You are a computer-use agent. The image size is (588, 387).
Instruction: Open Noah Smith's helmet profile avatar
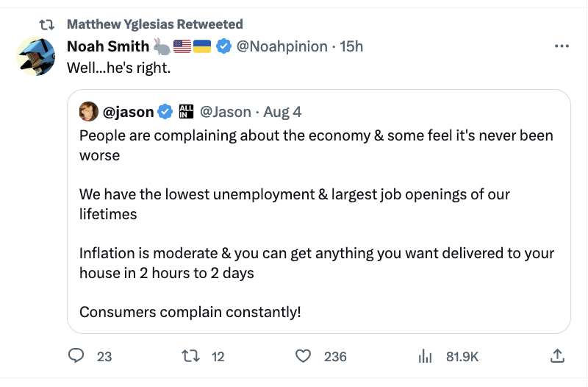[x=37, y=56]
